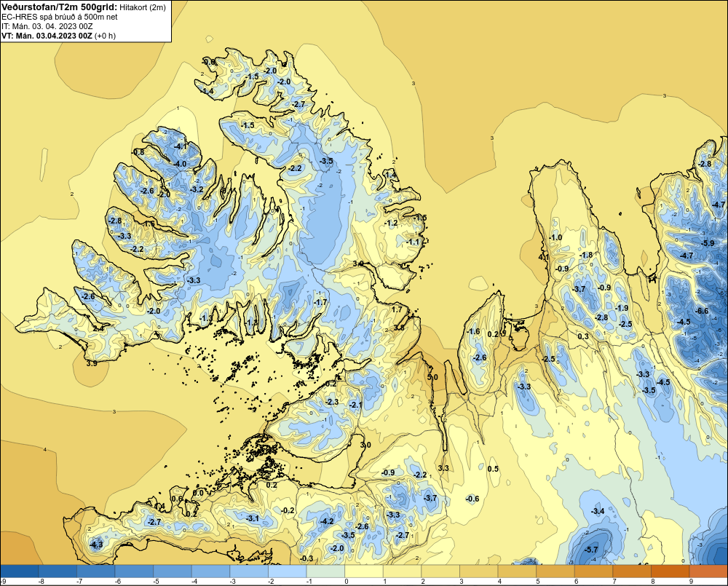The height and width of the screenshot is (586, 728).
Task: Click the -1.9 temperature label
Action: (622, 308)
